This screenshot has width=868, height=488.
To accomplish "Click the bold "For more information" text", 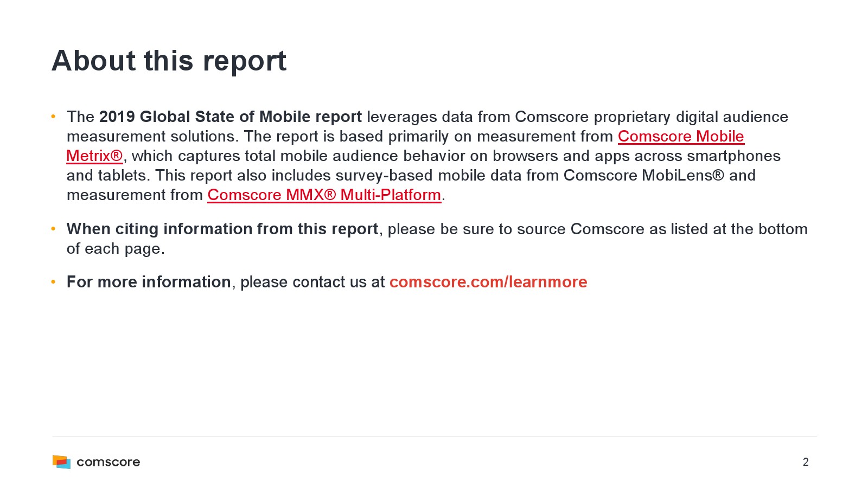I will [x=149, y=282].
